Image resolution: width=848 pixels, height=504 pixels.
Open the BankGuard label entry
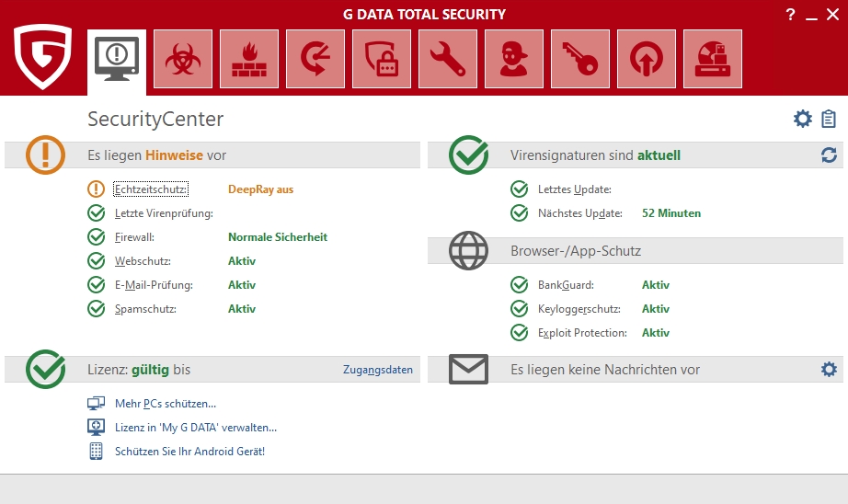tap(566, 285)
